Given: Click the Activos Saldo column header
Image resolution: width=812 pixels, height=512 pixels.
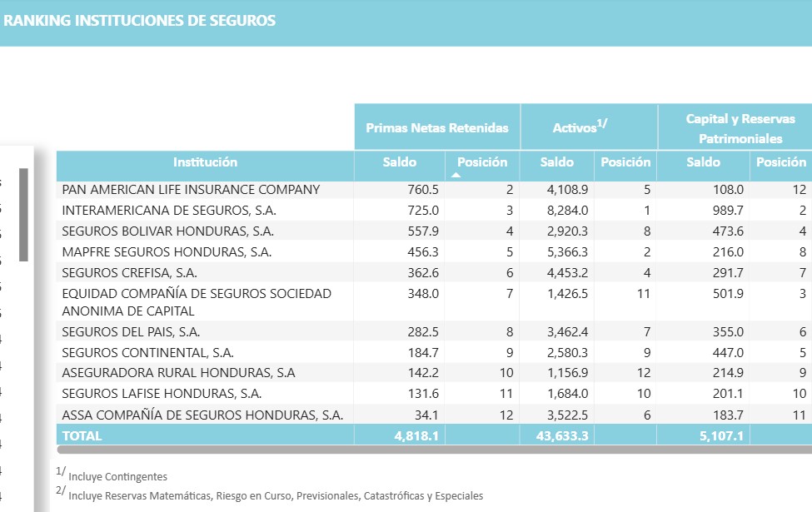Looking at the screenshot, I should 556,162.
